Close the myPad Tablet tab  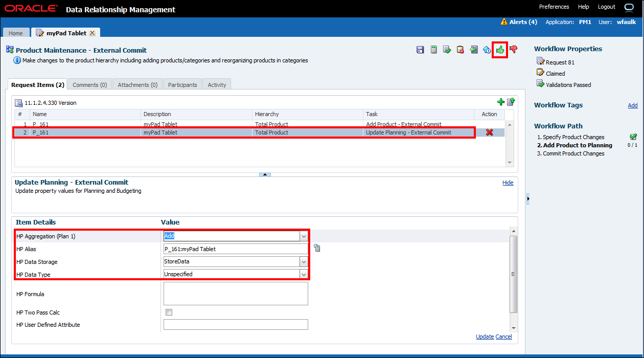click(92, 33)
